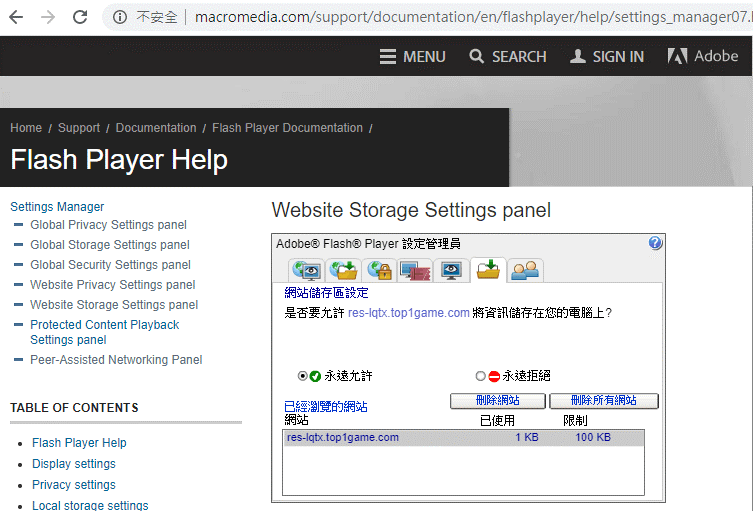Screen dimensions: 753x511
Task: Open the hamburger MENU
Action: point(412,57)
